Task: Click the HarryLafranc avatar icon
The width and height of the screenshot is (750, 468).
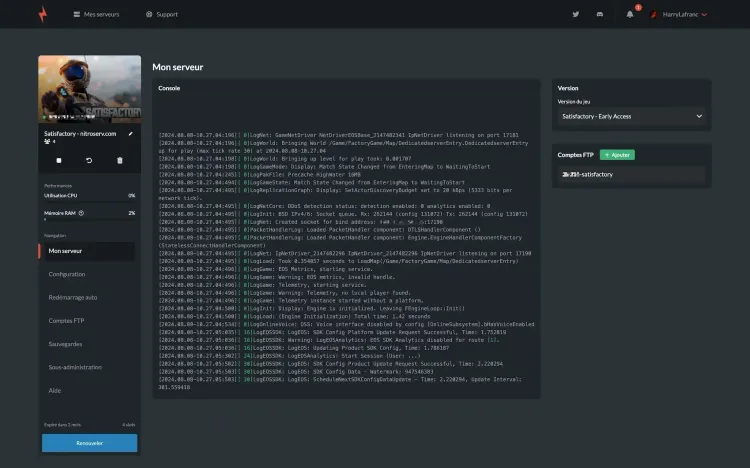Action: tap(654, 14)
